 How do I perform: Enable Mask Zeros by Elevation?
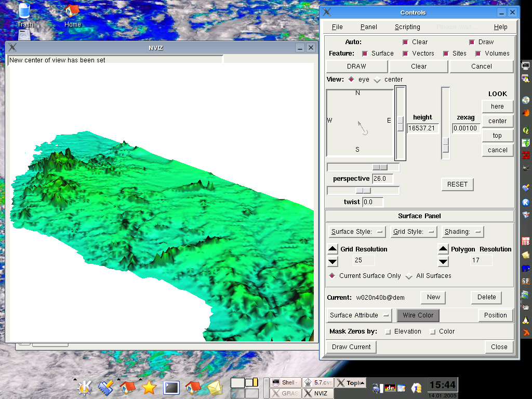pyautogui.click(x=388, y=331)
